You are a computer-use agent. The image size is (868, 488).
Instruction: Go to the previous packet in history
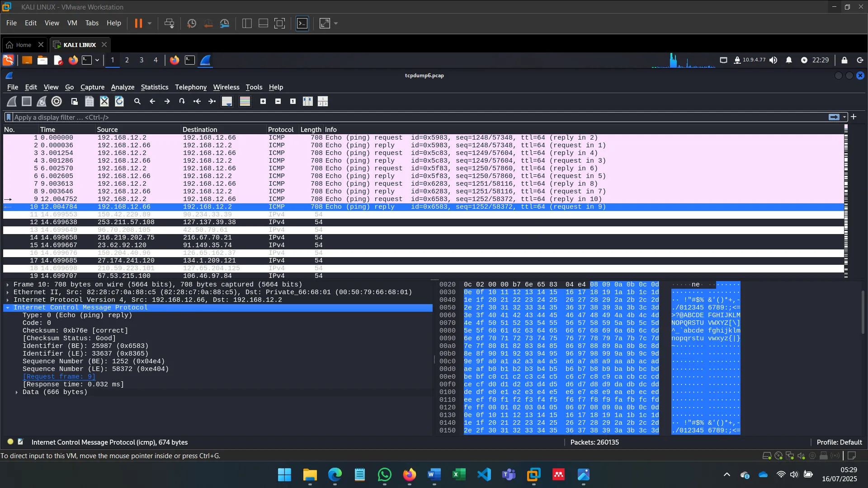(x=152, y=101)
